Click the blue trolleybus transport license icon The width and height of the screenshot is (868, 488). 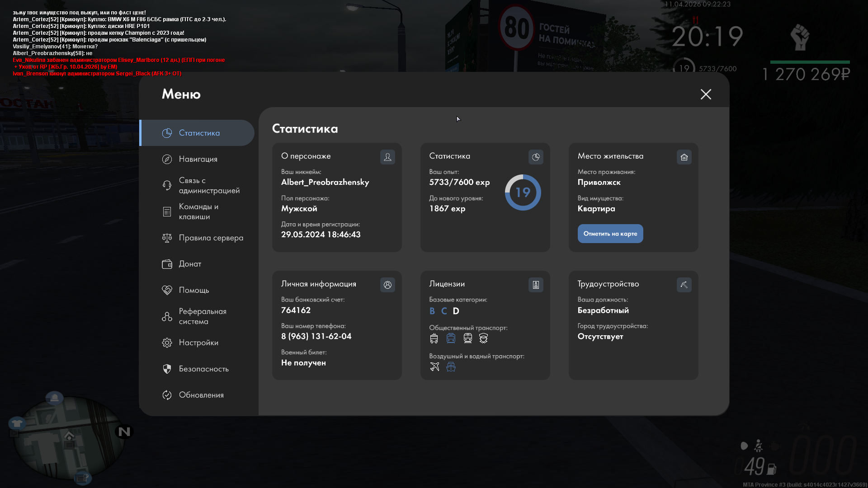coord(451,338)
